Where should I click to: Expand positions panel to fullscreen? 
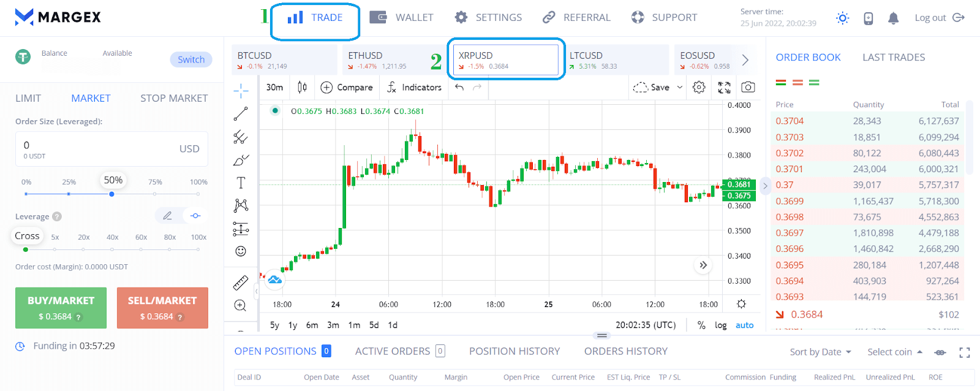pos(965,352)
